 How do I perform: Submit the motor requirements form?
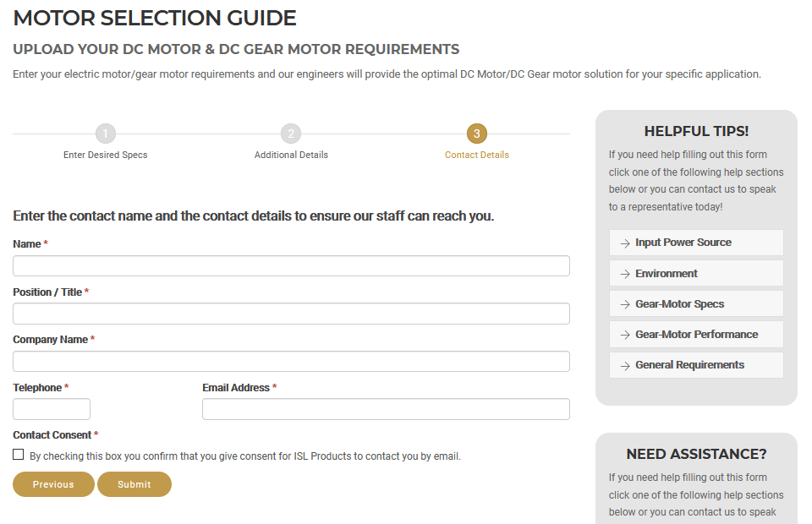(x=134, y=484)
